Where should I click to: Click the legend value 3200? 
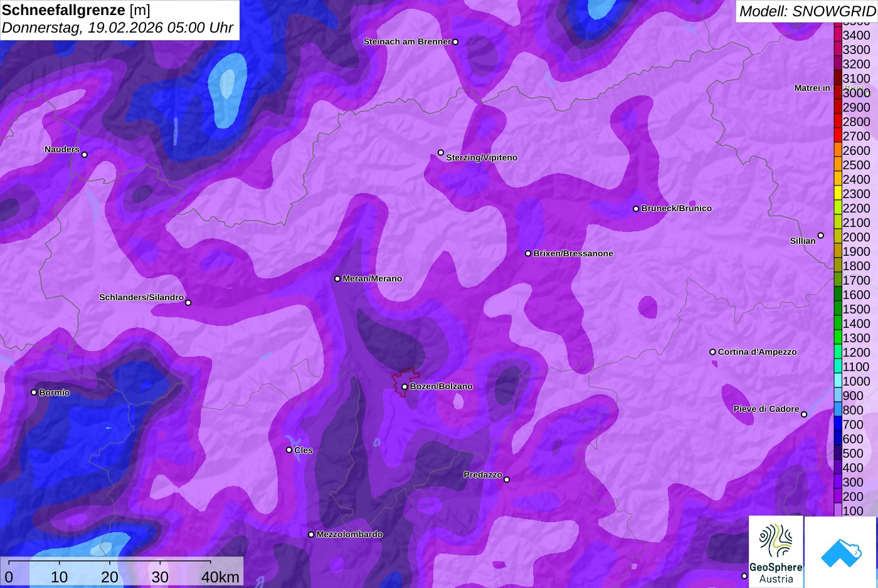click(857, 64)
